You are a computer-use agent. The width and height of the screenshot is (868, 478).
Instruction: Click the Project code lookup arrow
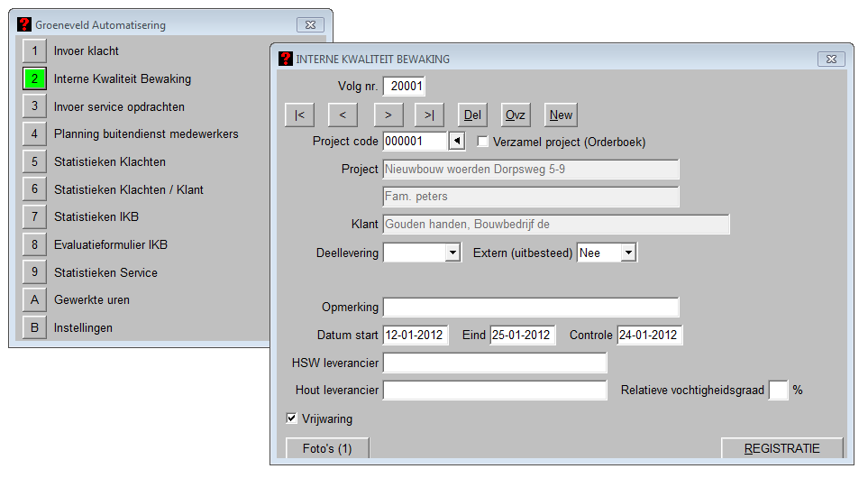pyautogui.click(x=457, y=142)
